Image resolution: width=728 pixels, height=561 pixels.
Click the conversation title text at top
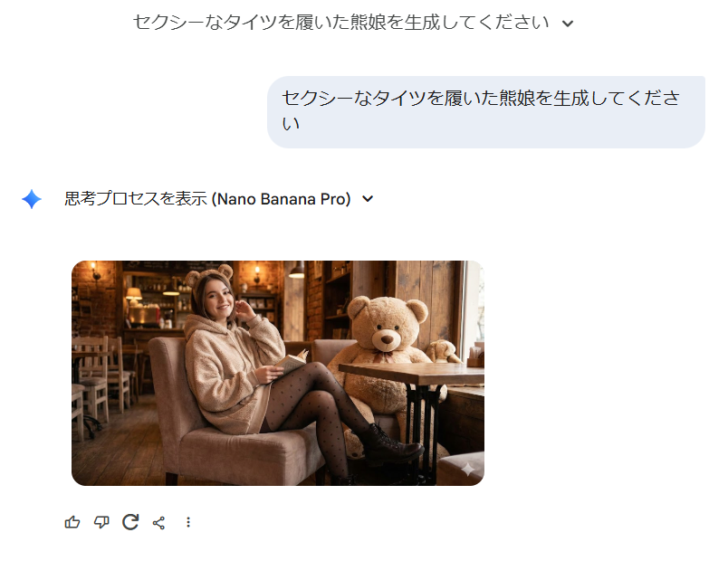coord(340,23)
